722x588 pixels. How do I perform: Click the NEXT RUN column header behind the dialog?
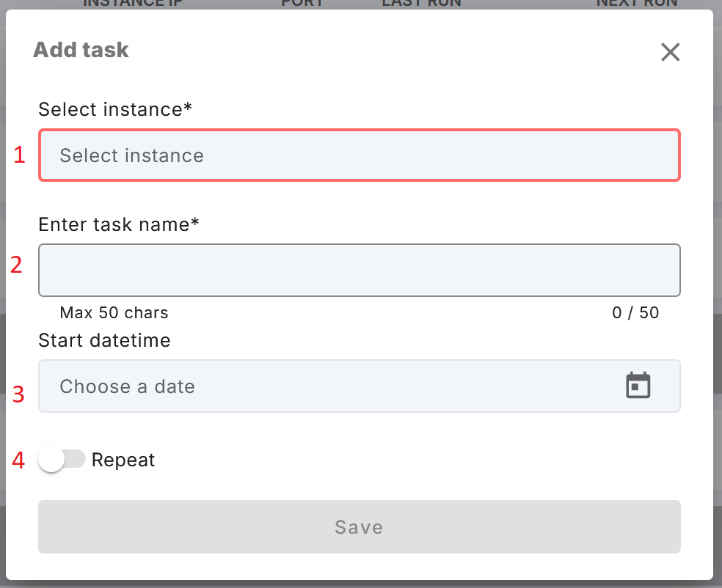tap(637, 3)
